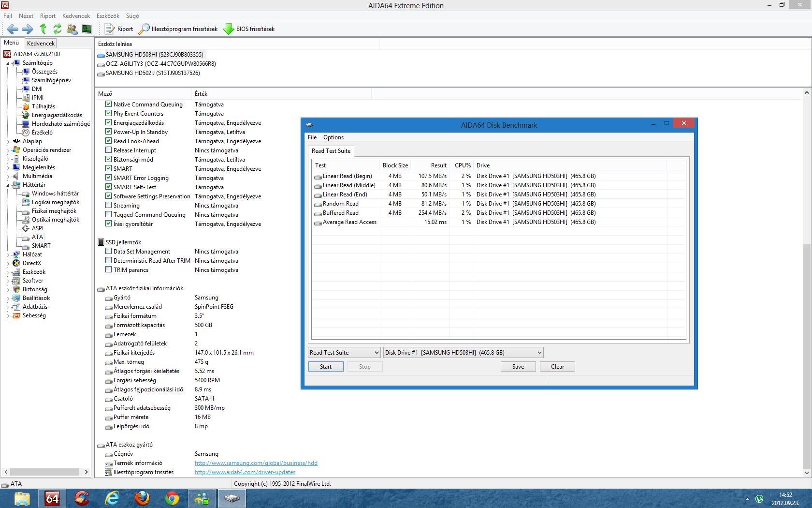Select the Buffered Read result row
This screenshot has height=508, width=812.
(x=498, y=213)
